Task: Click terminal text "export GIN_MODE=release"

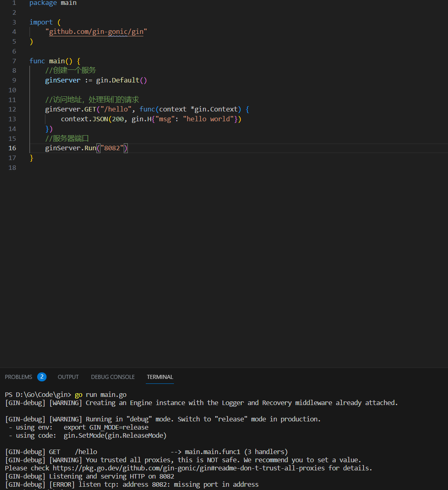Action: pos(106,427)
